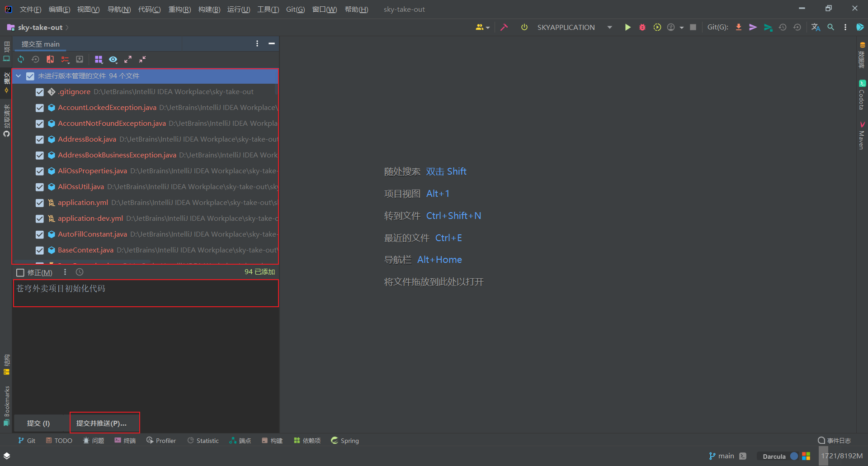Viewport: 868px width, 466px height.
Task: Click the Shelve changes icon
Action: 80,59
